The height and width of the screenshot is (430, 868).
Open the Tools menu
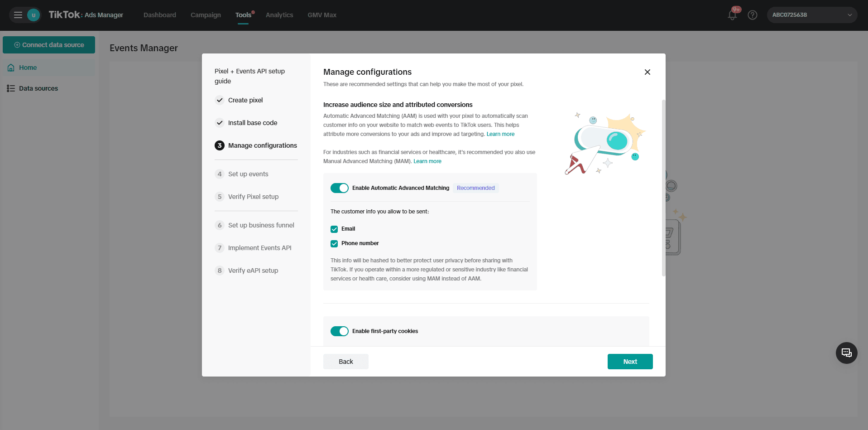point(243,15)
